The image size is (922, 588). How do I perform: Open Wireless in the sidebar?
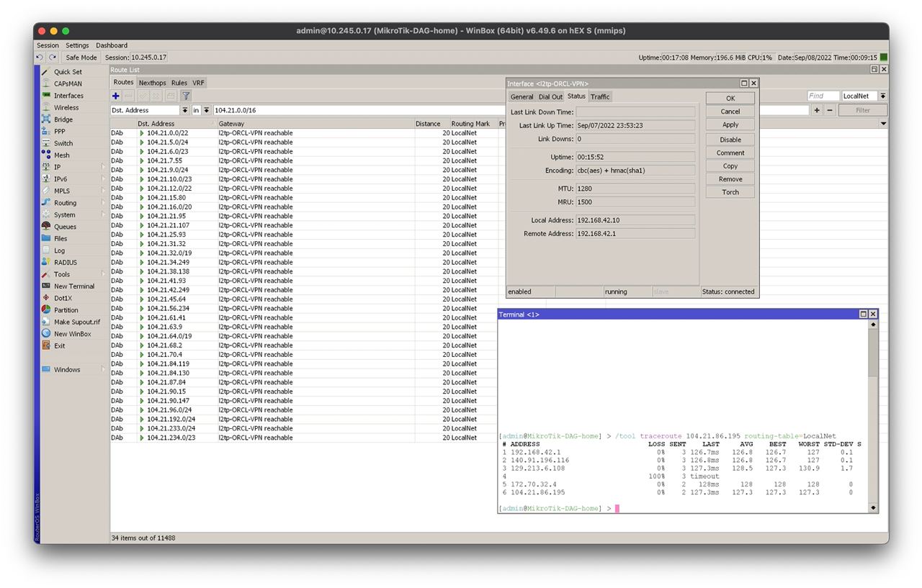[66, 108]
